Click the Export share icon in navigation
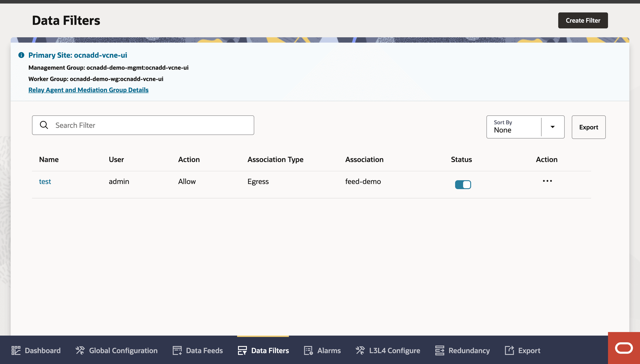The width and height of the screenshot is (640, 364). (509, 350)
